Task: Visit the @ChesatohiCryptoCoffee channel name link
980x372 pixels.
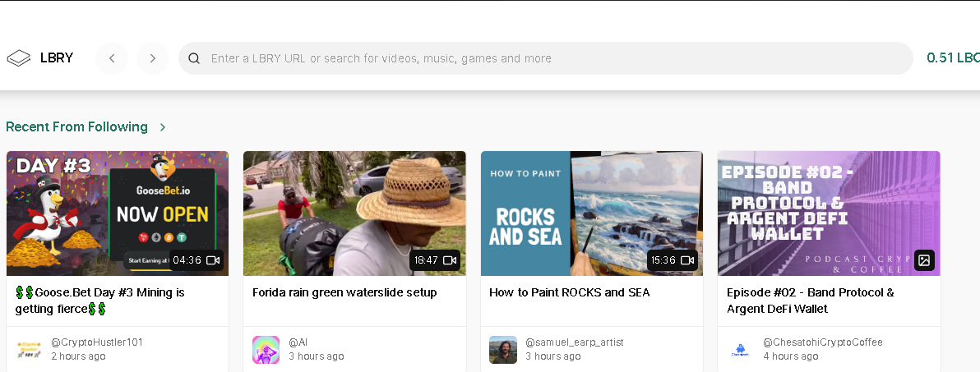Action: 822,342
